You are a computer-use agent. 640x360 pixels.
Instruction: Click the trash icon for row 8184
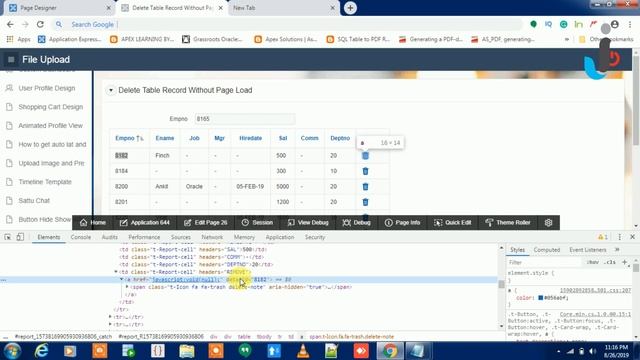pyautogui.click(x=365, y=171)
